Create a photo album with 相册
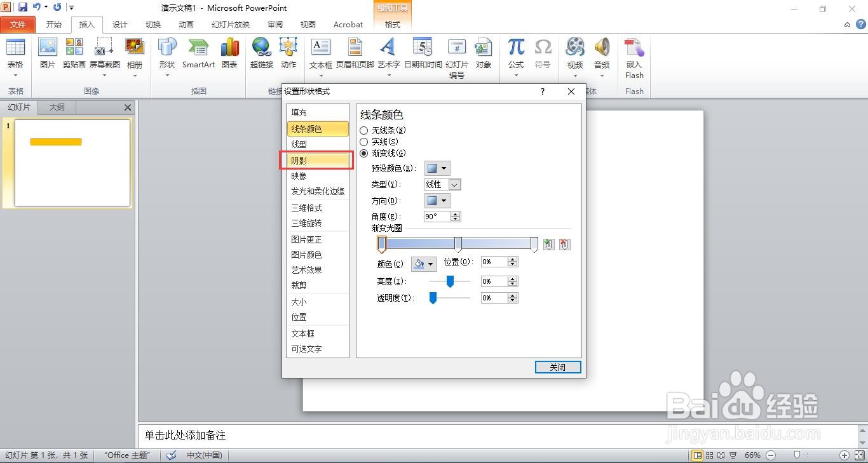The height and width of the screenshot is (463, 868). click(135, 57)
